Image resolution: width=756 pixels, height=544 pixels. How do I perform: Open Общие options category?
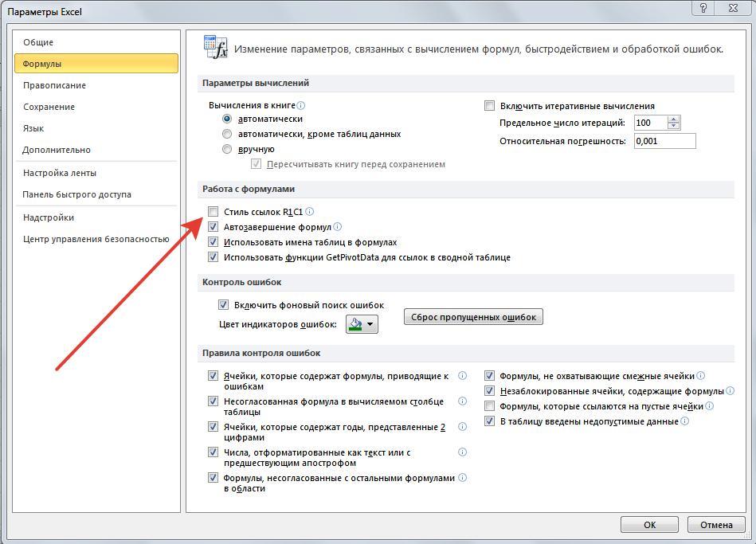click(x=96, y=42)
